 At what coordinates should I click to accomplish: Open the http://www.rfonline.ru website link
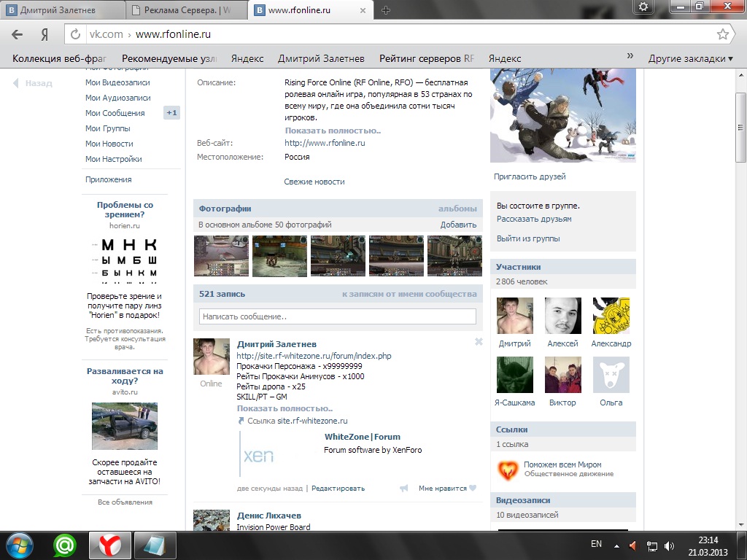pyautogui.click(x=325, y=143)
